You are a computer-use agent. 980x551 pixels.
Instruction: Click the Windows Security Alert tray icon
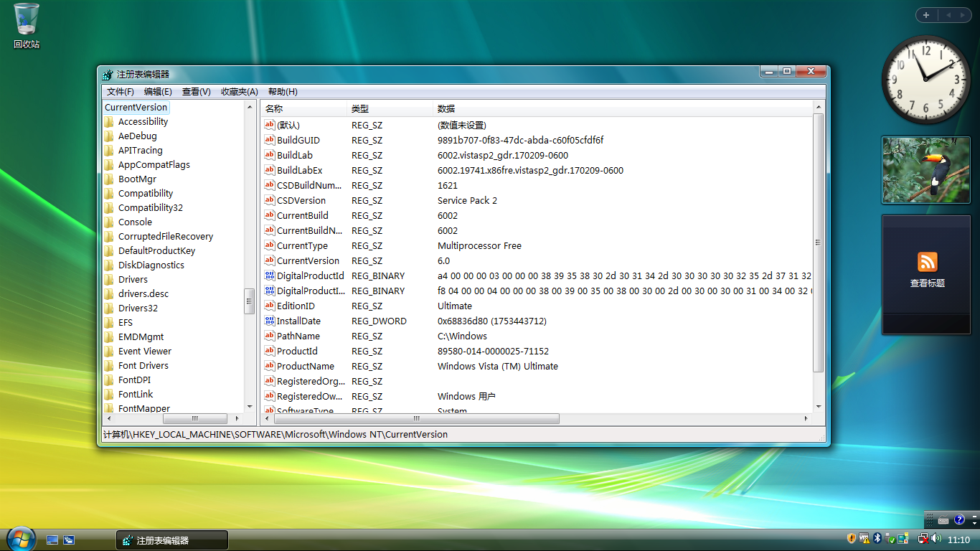(852, 539)
